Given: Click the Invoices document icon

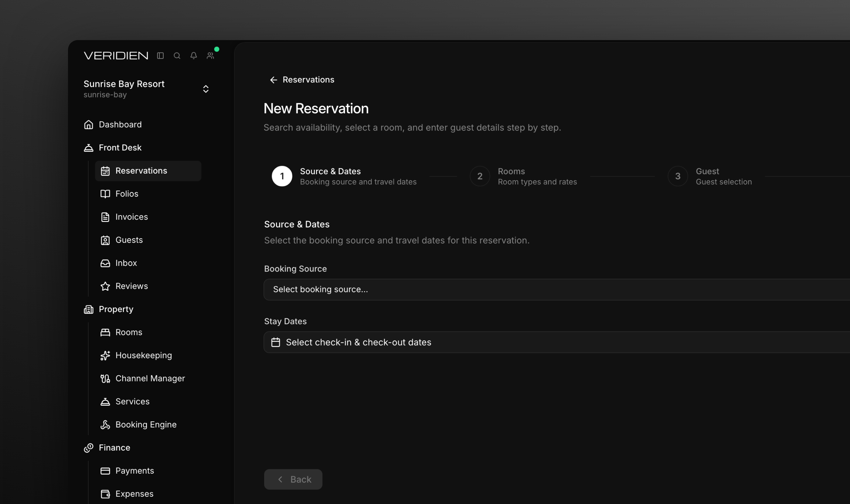Looking at the screenshot, I should click(105, 217).
